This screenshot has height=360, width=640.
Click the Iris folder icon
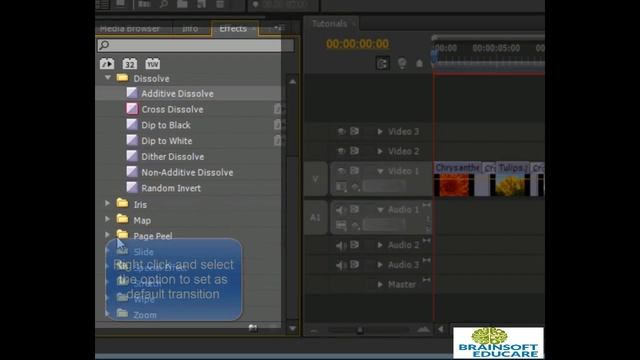click(122, 203)
